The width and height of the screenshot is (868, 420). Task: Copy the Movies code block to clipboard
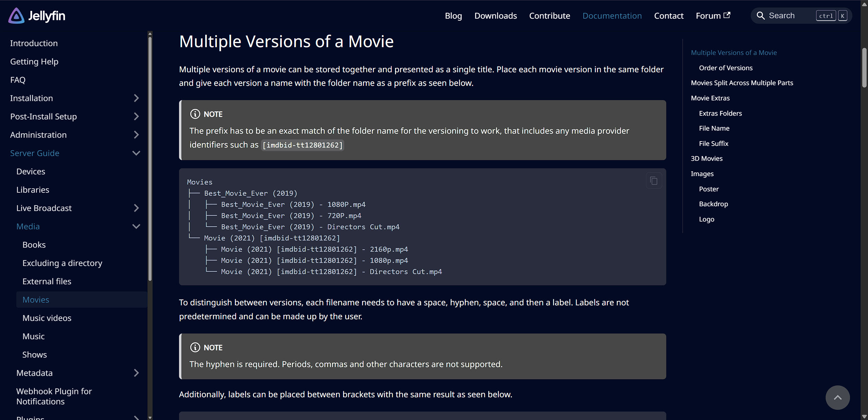click(654, 181)
